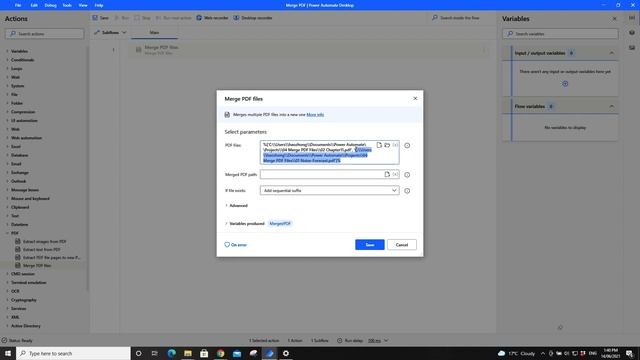The image size is (640, 360).
Task: Click info icon beside If file exists dropdown
Action: [x=407, y=191]
